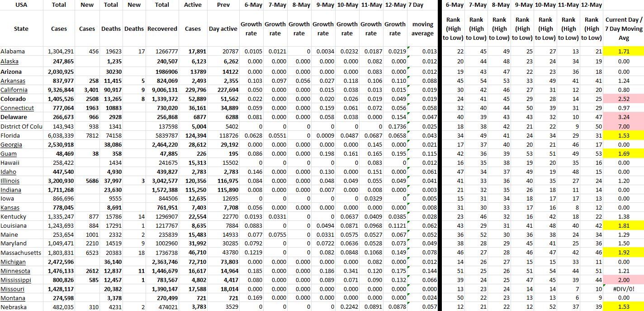Click yellow 1.71 cell in Alabama row
Viewport: 644px width, 311px height.
click(x=623, y=52)
